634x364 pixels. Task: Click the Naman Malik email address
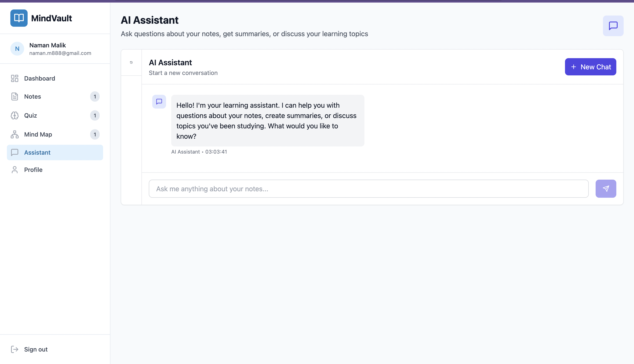point(60,53)
